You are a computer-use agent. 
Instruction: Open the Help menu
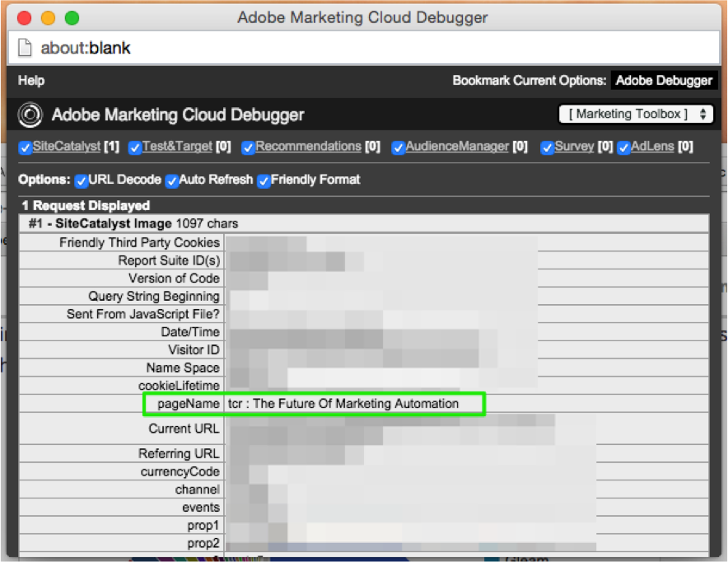click(x=31, y=81)
